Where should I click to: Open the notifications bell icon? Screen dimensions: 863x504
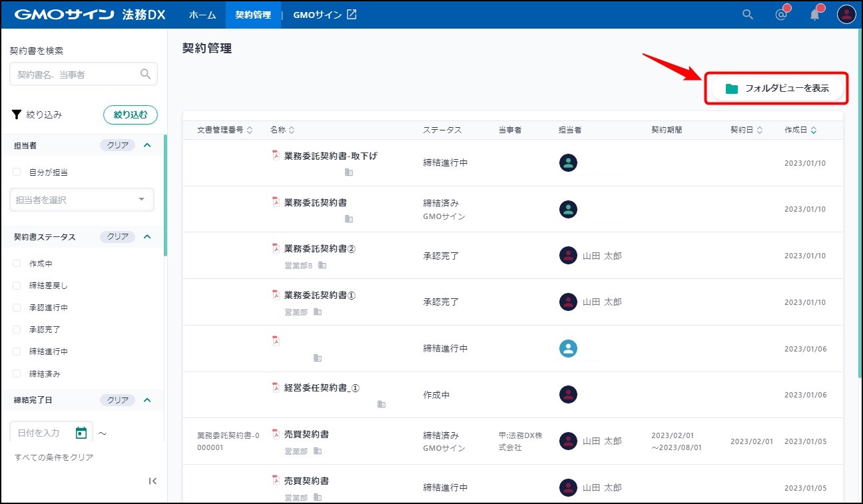pyautogui.click(x=814, y=15)
